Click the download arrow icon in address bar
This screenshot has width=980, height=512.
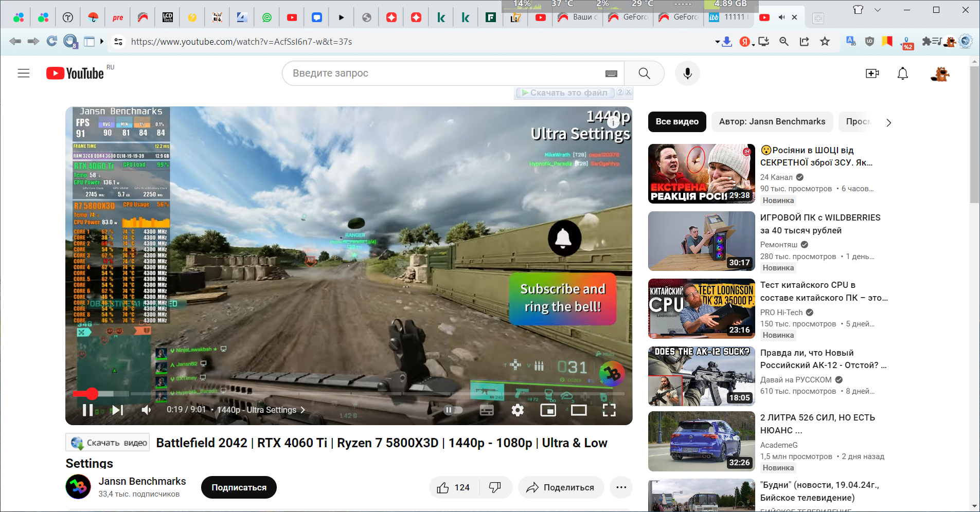(727, 42)
